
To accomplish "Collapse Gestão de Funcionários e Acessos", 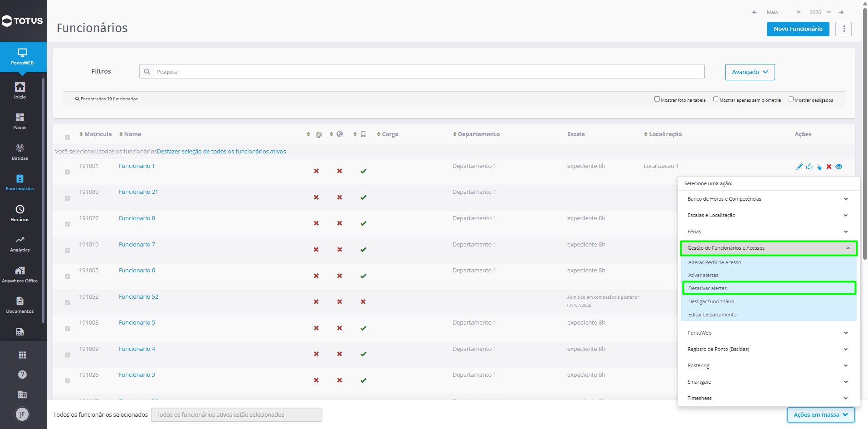I will 768,248.
